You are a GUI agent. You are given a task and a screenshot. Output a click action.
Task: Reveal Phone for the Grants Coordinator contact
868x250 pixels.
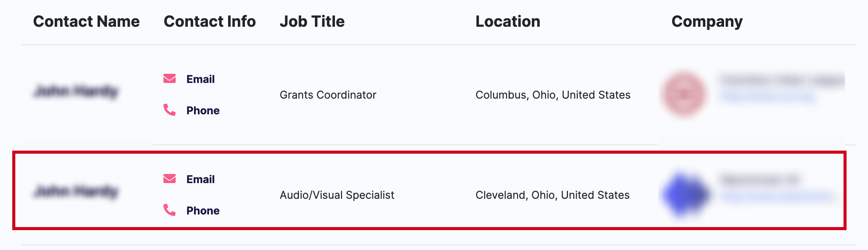tap(203, 110)
